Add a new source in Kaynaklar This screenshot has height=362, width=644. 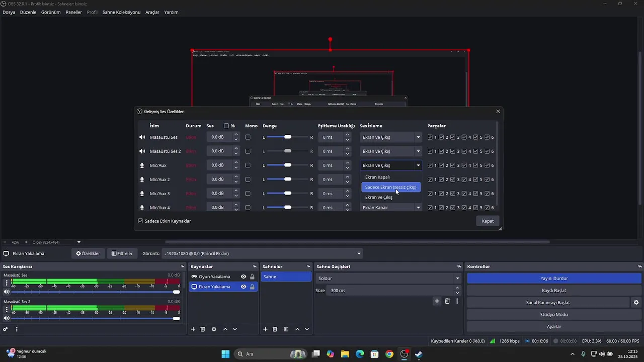tap(193, 329)
